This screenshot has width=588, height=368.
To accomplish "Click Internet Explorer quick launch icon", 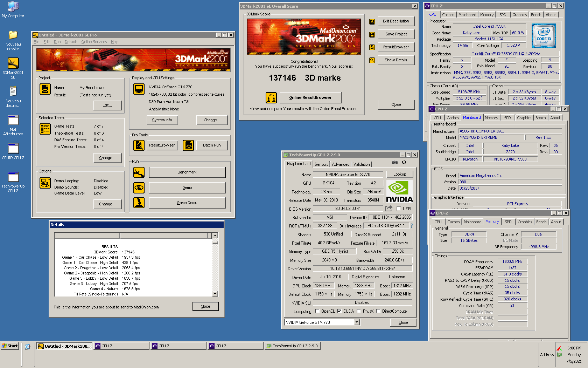I will click(x=27, y=347).
